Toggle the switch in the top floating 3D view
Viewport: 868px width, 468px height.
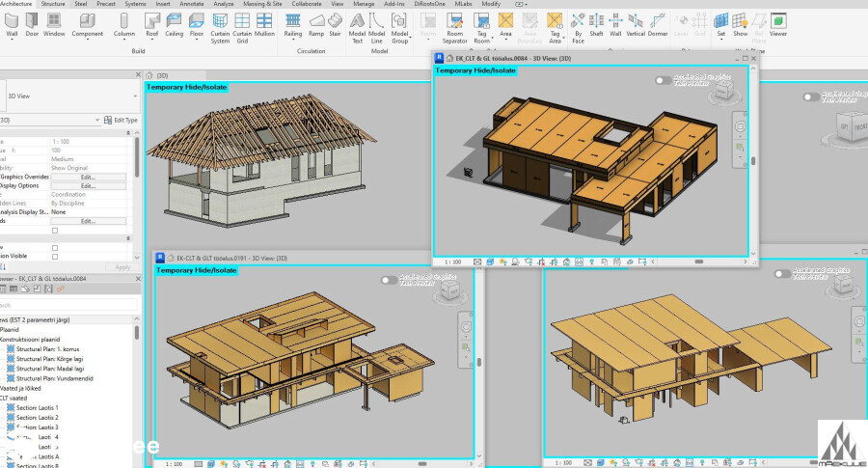pos(663,82)
